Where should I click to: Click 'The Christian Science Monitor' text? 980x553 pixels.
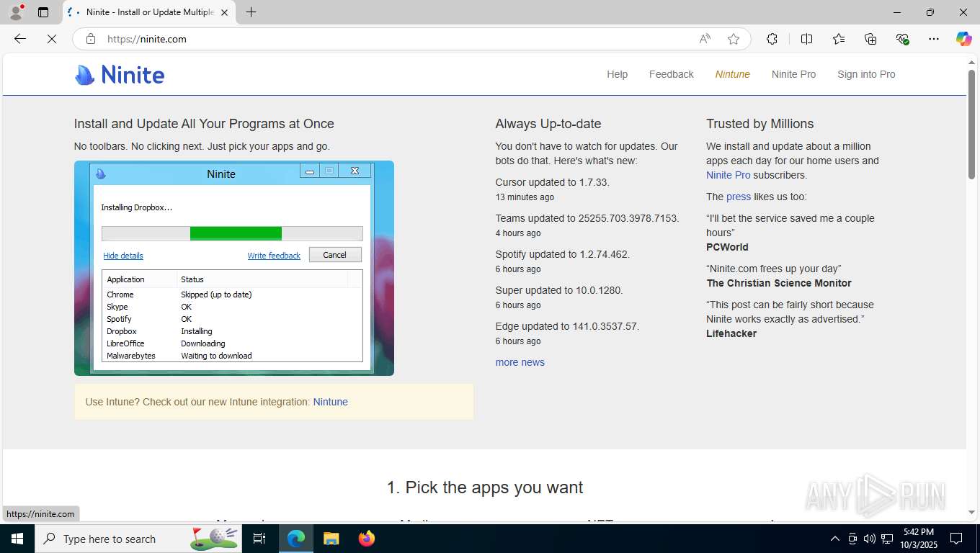(x=778, y=283)
